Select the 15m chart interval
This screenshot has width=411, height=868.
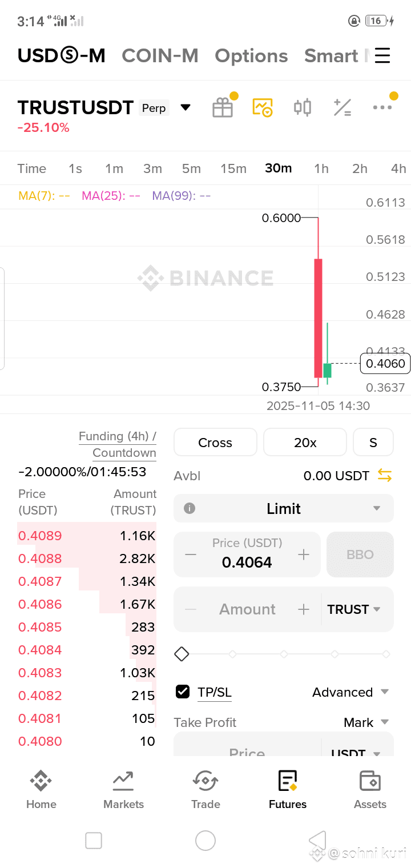[x=233, y=168]
